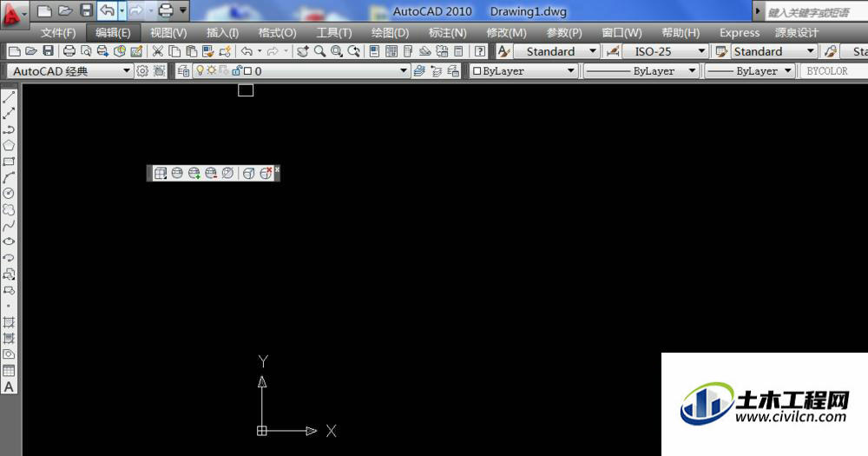Select the Arc tool

pos(9,178)
